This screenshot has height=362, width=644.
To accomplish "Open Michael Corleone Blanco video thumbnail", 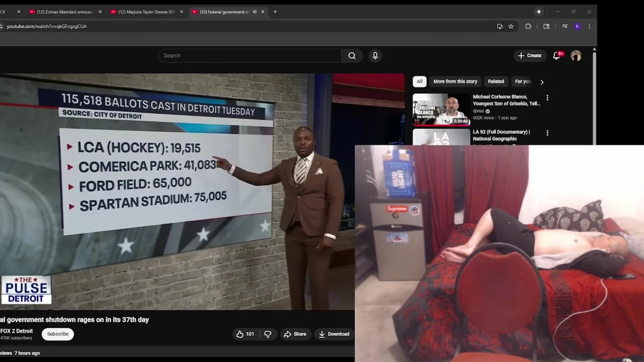I will coord(441,109).
